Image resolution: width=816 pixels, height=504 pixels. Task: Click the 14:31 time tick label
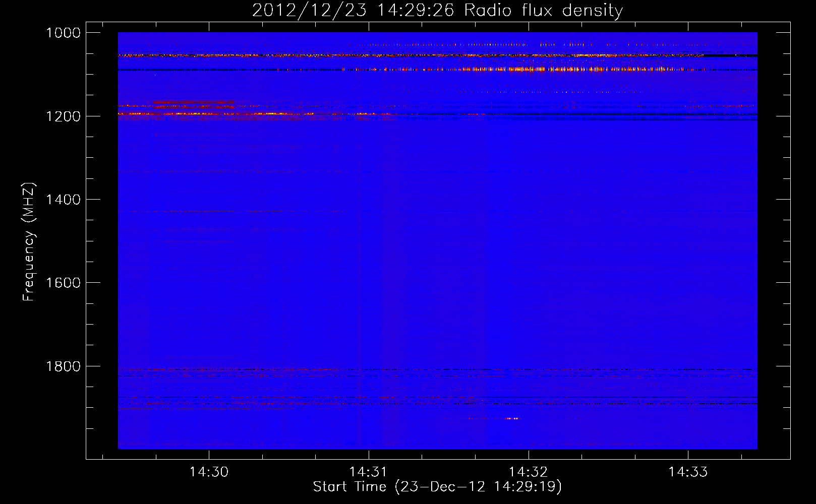369,472
